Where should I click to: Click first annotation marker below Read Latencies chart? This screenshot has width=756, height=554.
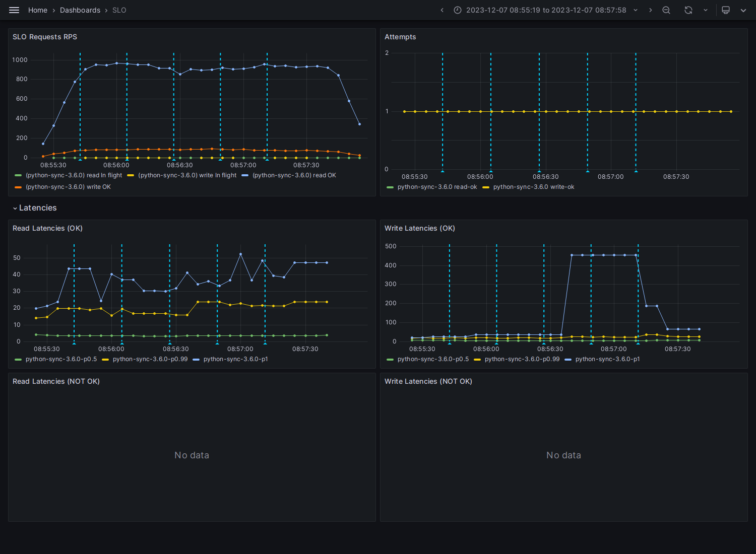(74, 343)
